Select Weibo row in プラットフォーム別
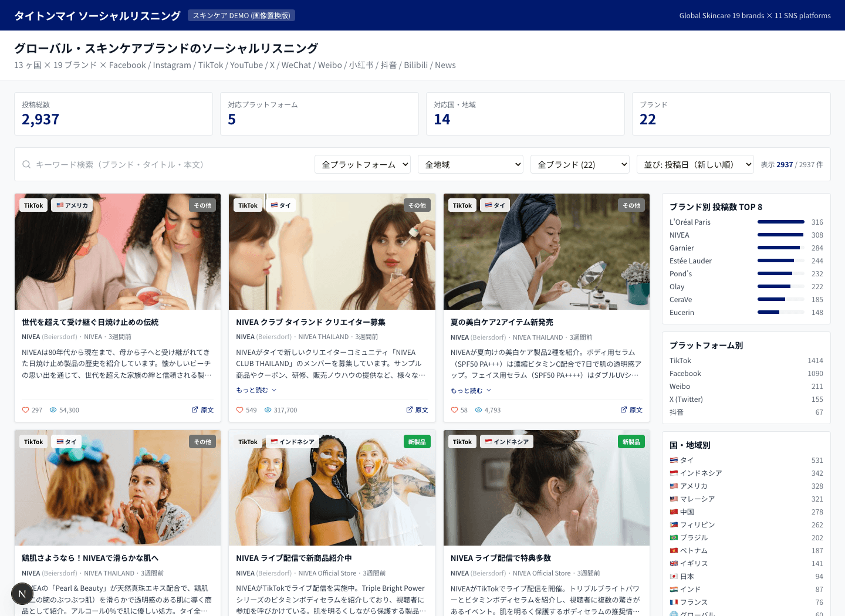The width and height of the screenshot is (845, 616). pyautogui.click(x=746, y=387)
